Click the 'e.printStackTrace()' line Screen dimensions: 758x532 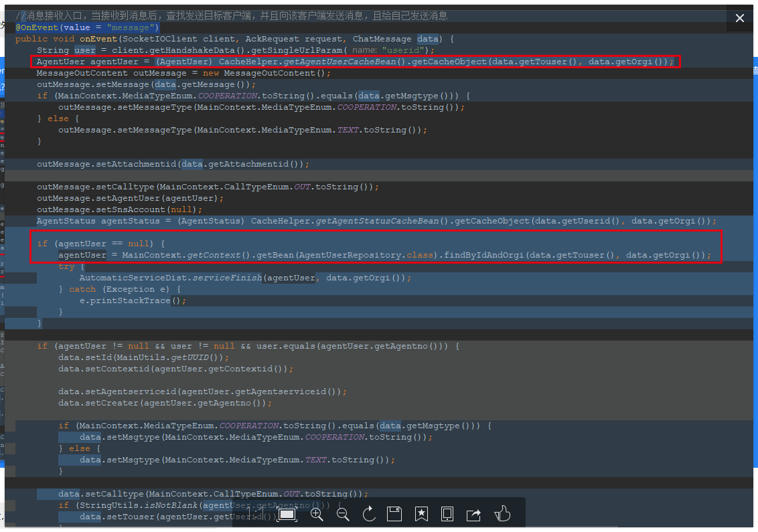coord(133,300)
